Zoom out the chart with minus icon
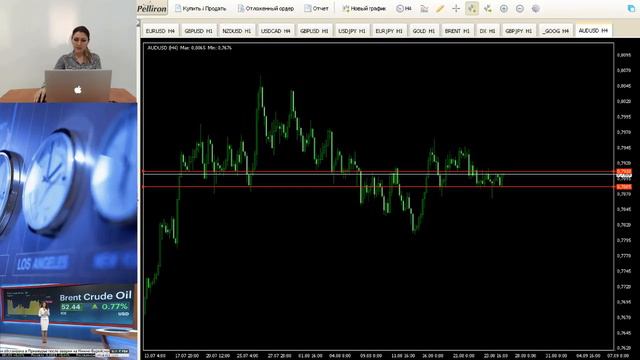 pyautogui.click(x=520, y=8)
